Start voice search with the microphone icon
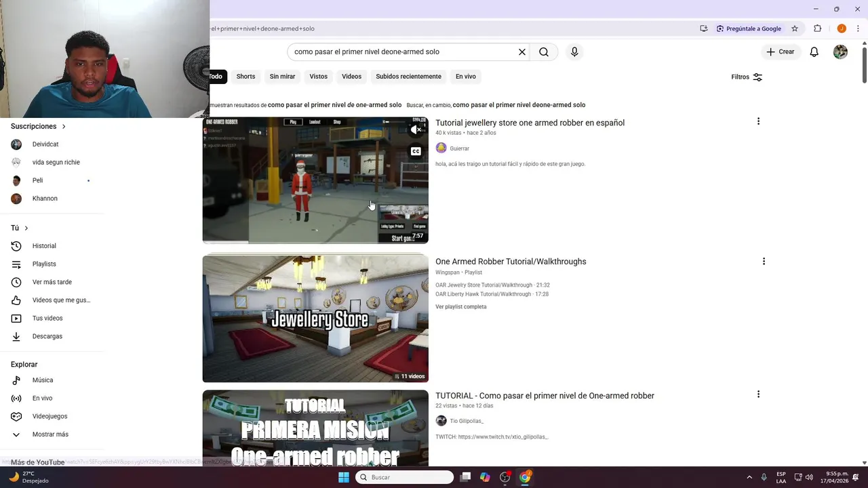868x488 pixels. click(x=574, y=52)
